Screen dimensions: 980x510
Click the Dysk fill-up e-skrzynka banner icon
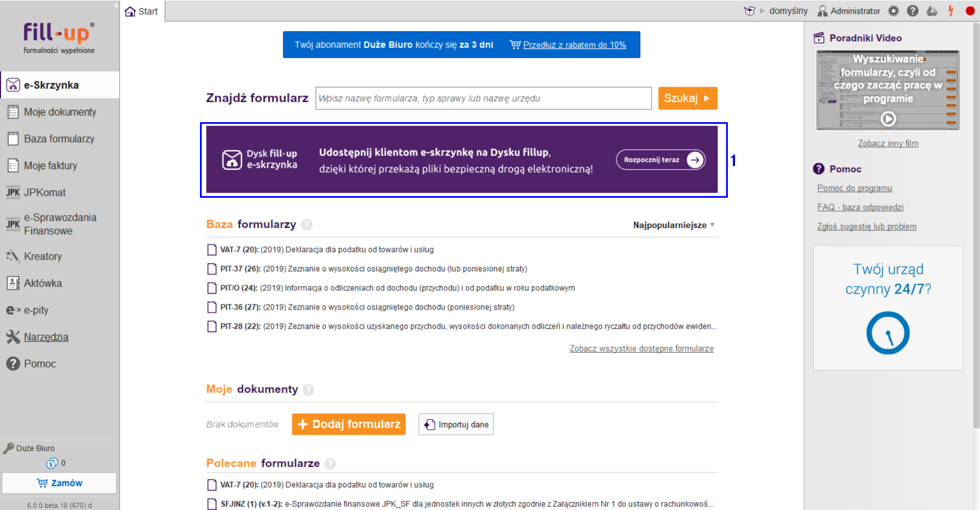[232, 159]
